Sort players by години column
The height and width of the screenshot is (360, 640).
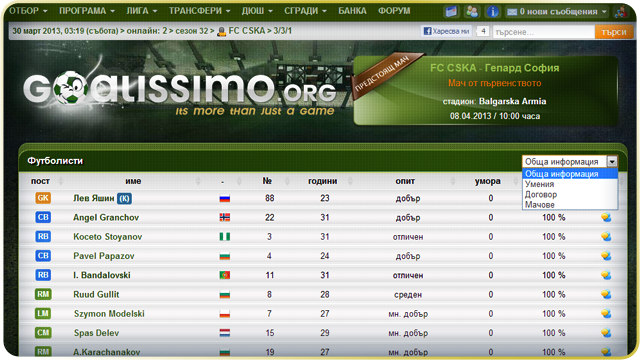click(322, 181)
